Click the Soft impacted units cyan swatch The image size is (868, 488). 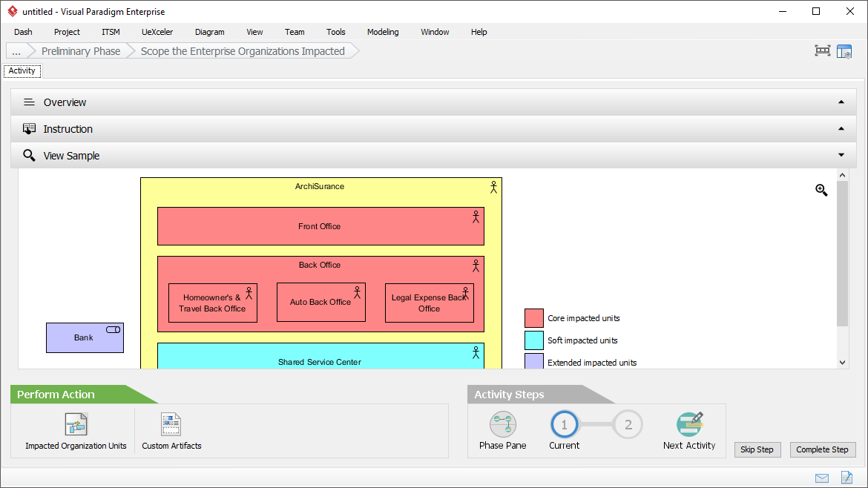(x=533, y=340)
